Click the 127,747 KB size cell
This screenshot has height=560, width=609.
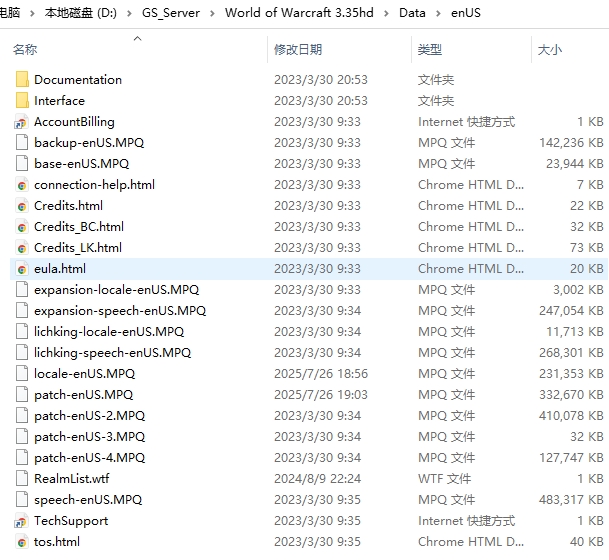[x=571, y=457]
